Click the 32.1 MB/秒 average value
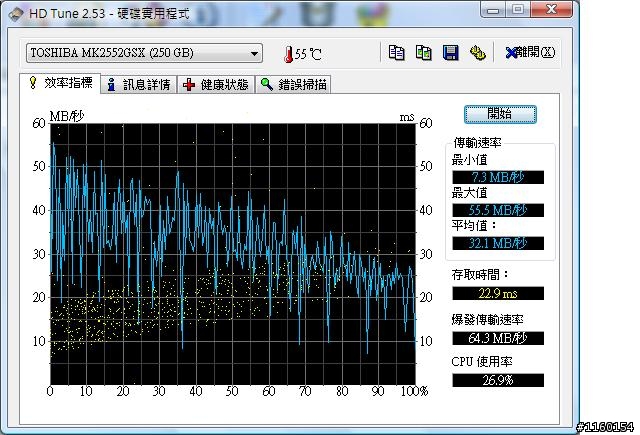Image resolution: width=640 pixels, height=435 pixels. 498,243
